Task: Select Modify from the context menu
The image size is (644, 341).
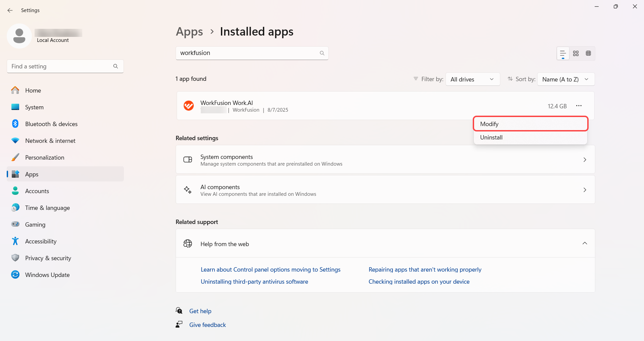Action: [x=531, y=124]
